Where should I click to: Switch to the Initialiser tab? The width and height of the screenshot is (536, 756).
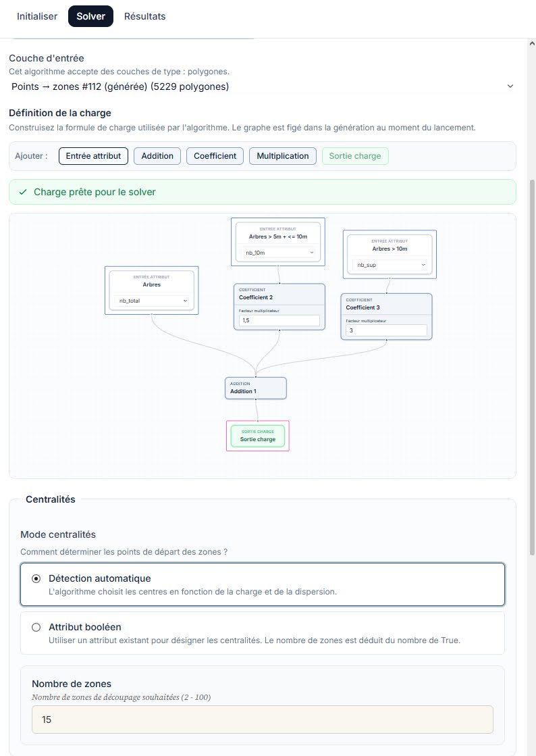[37, 16]
